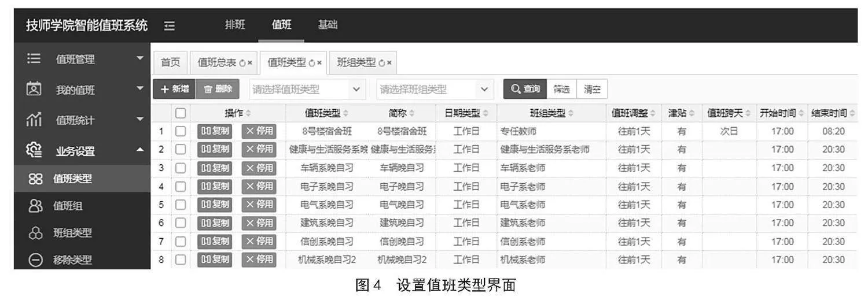Viewport: 868px width, 304px height.
Task: Sort by the 值班跨天 column header
Action: 729,113
